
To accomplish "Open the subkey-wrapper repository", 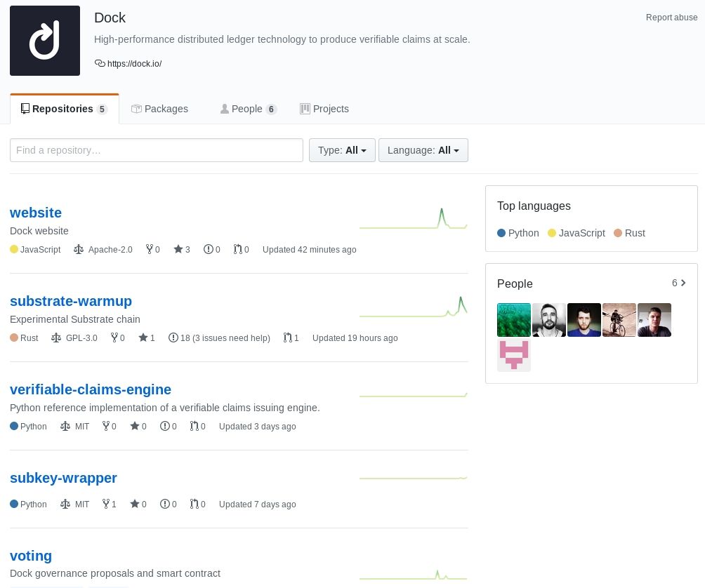I will pyautogui.click(x=63, y=478).
